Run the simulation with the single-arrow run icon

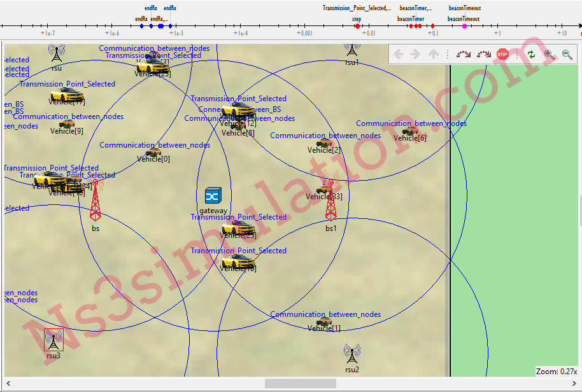pyautogui.click(x=463, y=54)
